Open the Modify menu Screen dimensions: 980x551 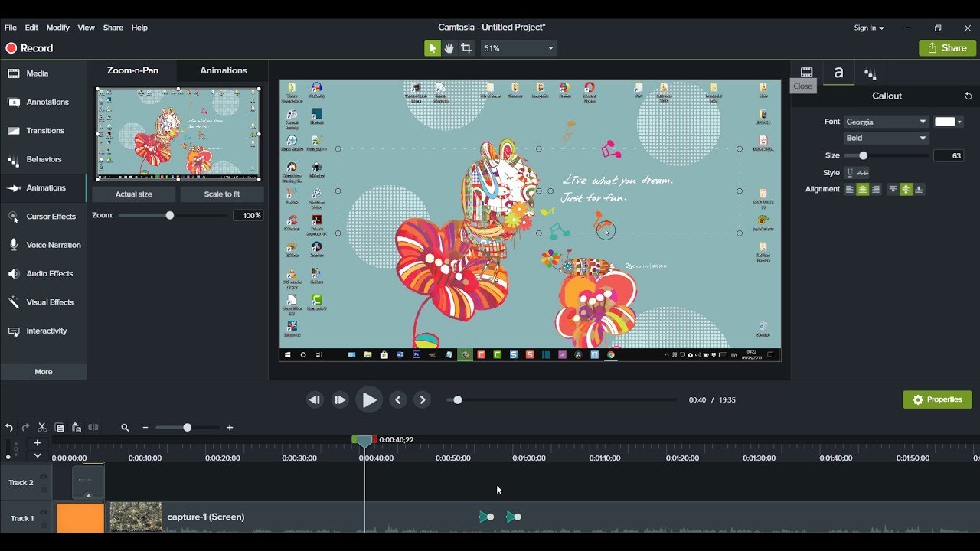[x=58, y=28]
